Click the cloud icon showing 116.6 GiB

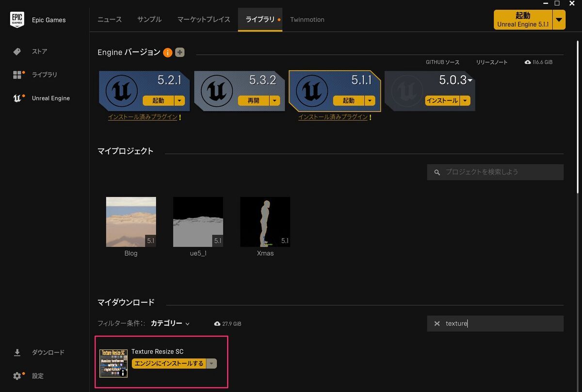point(528,62)
